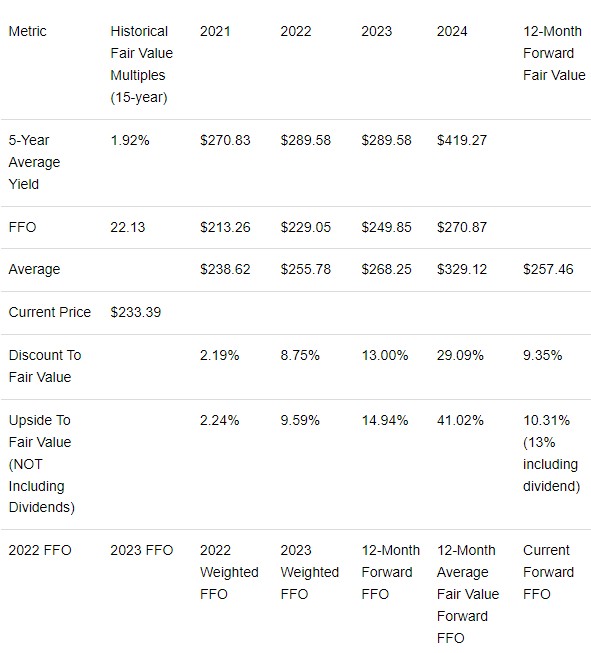Screen dimensions: 591x653
Task: Click the 41.02% upside cell
Action: (460, 420)
